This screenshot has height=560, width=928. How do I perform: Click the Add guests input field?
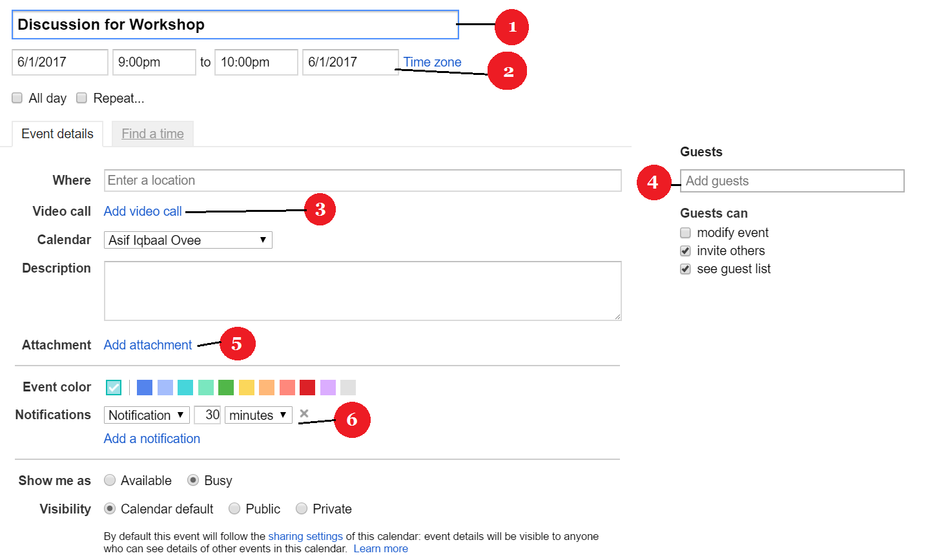point(792,181)
